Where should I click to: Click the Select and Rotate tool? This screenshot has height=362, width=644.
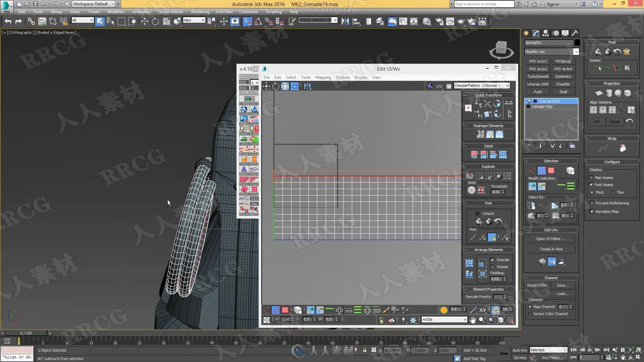pyautogui.click(x=155, y=21)
